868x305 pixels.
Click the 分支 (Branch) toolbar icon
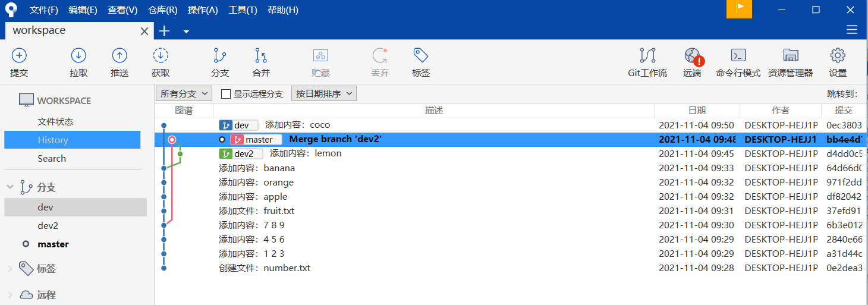(x=220, y=56)
